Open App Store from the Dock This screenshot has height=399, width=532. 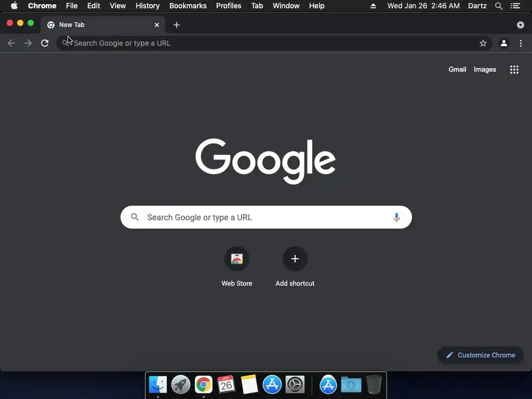(272, 384)
